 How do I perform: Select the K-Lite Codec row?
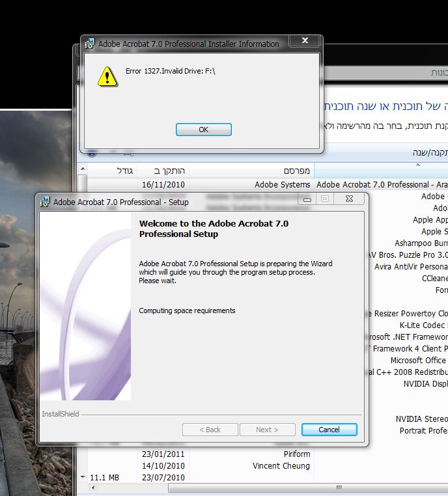click(x=423, y=325)
